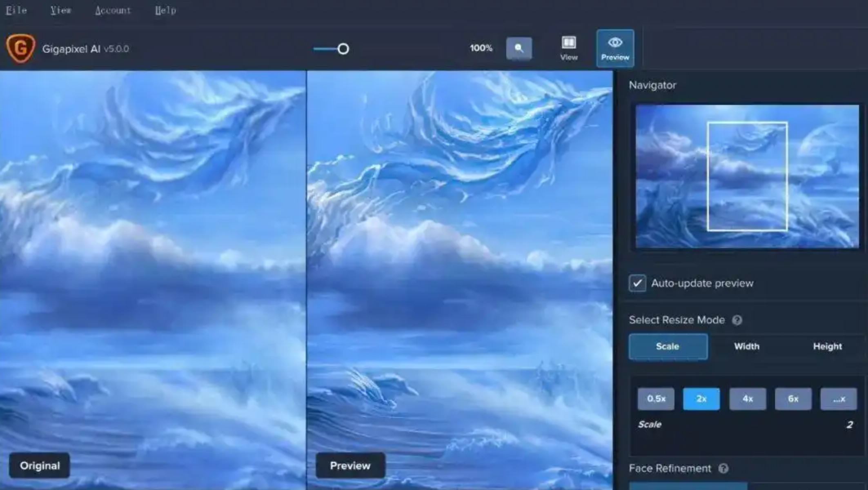Switch resize mode to Height

(x=827, y=346)
